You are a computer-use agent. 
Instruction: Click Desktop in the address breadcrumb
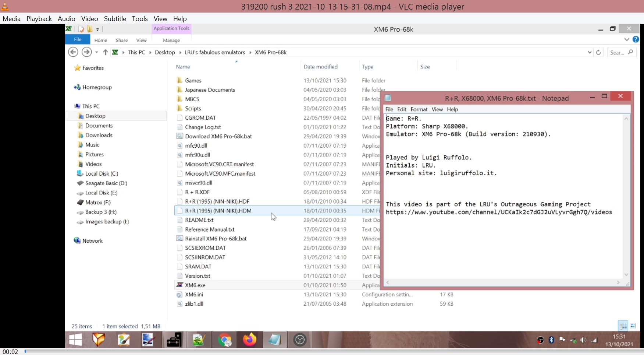click(165, 52)
